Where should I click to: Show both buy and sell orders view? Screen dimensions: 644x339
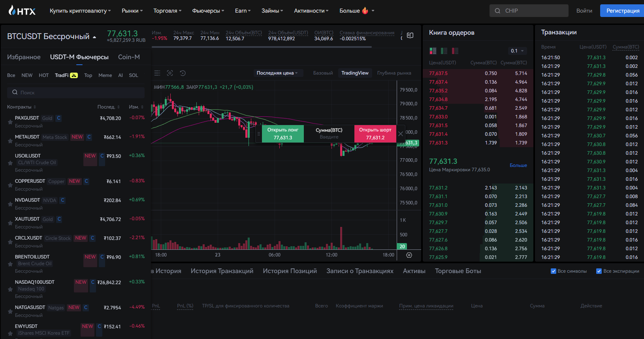click(433, 51)
